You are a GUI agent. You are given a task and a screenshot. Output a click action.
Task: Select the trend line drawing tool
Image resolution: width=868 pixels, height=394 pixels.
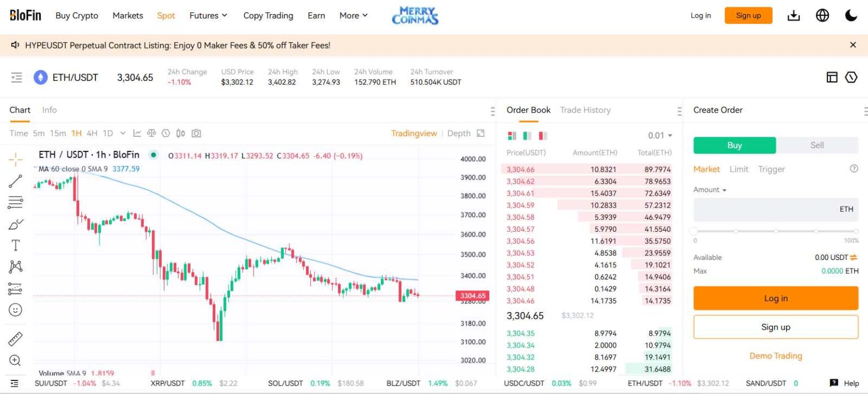tap(16, 180)
